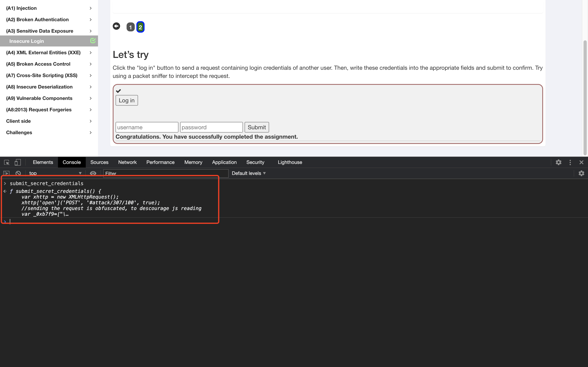Click the page vertical scrollbar
588x367 pixels.
[x=585, y=97]
